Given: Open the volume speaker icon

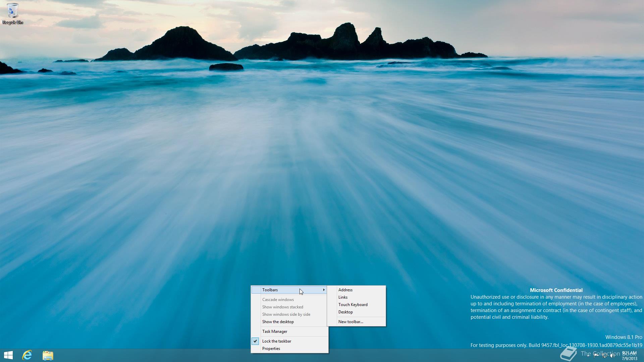Looking at the screenshot, I should (612, 356).
